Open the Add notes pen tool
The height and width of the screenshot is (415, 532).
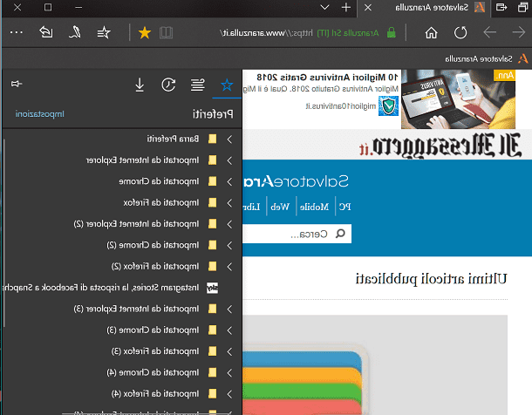tap(75, 32)
